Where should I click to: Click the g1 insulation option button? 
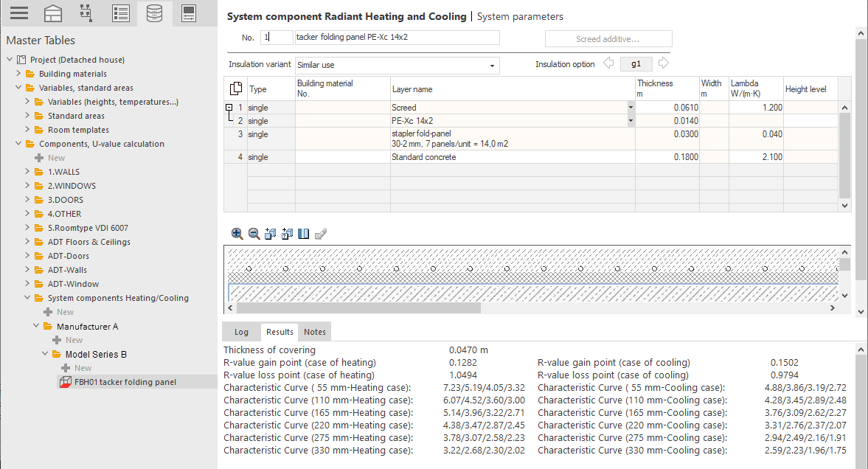636,63
